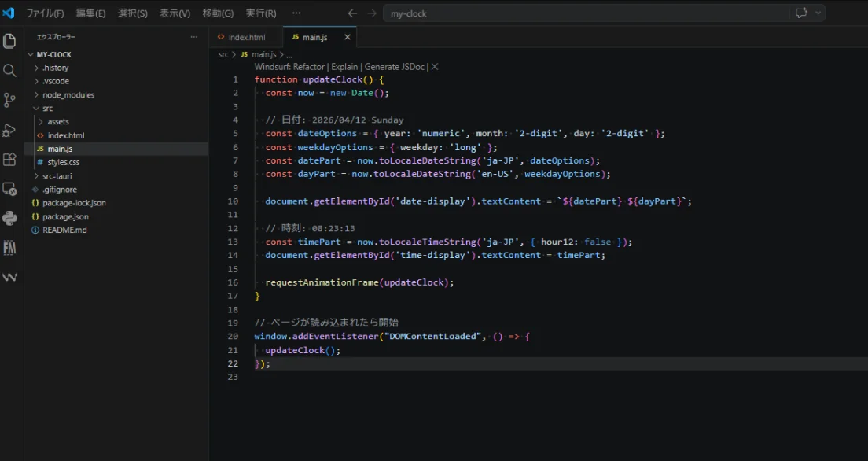This screenshot has width=868, height=461.
Task: Open package.json from the explorer
Action: tap(65, 216)
